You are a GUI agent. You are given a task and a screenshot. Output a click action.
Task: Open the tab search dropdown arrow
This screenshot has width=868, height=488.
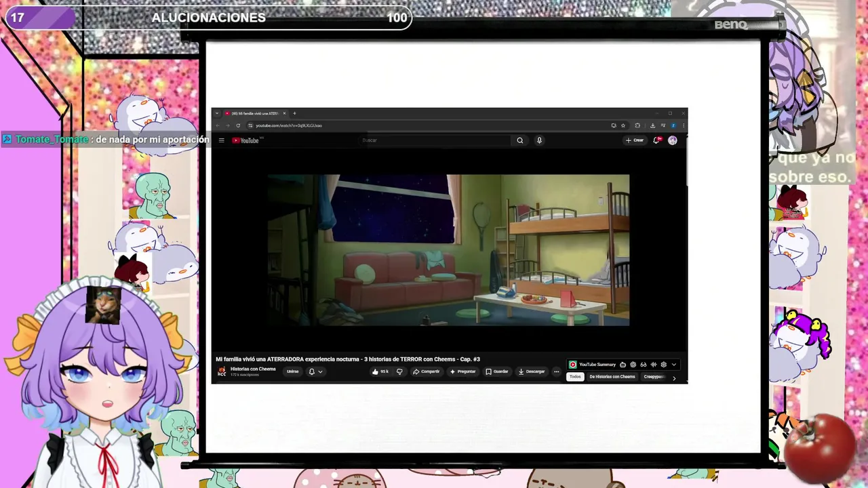(x=217, y=113)
